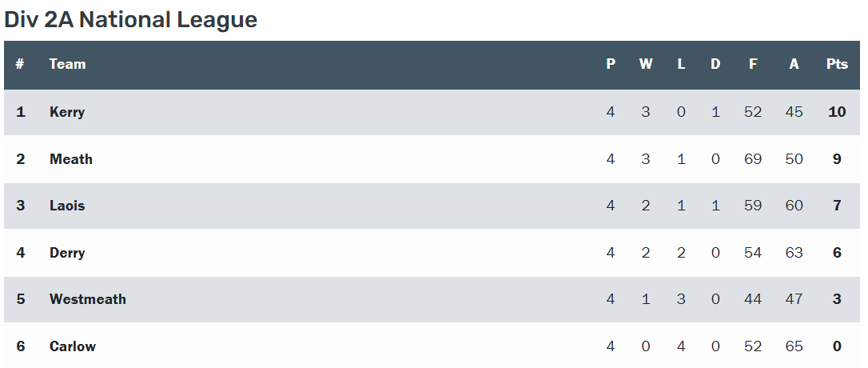Click the Kerry team name
This screenshot has width=868, height=368.
point(67,112)
